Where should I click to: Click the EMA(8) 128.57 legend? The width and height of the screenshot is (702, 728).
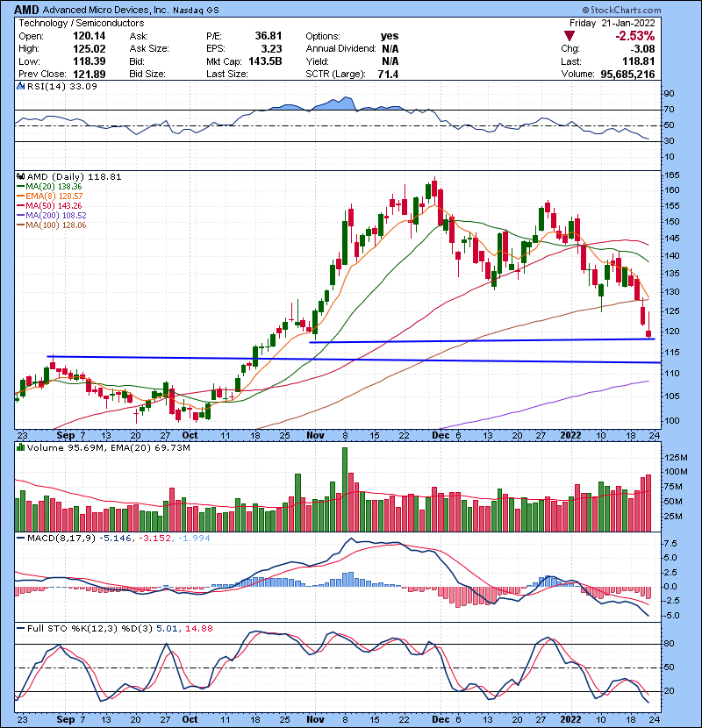tap(50, 196)
